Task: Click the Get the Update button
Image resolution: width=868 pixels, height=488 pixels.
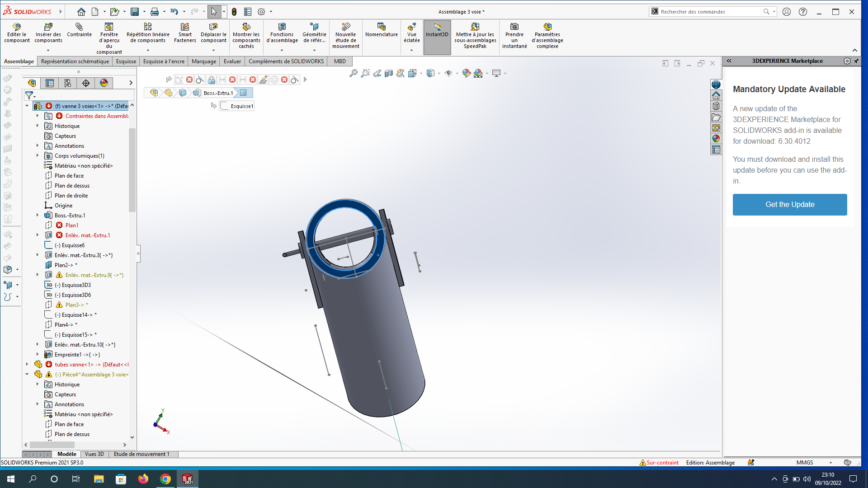Action: coord(790,205)
